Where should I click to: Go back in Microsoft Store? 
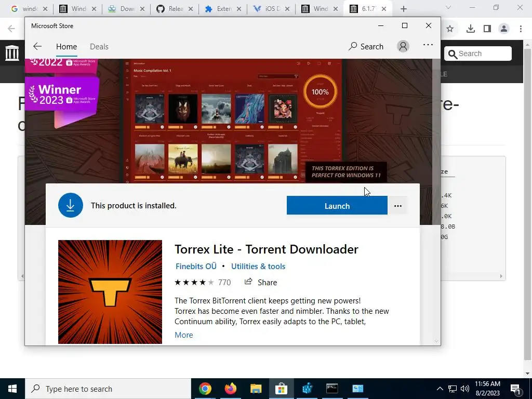(x=37, y=46)
